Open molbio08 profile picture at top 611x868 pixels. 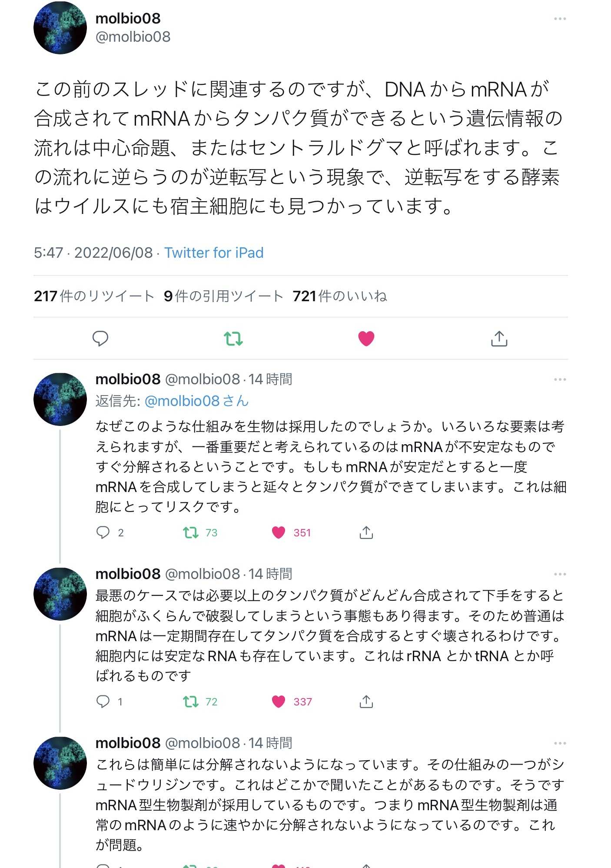(x=60, y=28)
